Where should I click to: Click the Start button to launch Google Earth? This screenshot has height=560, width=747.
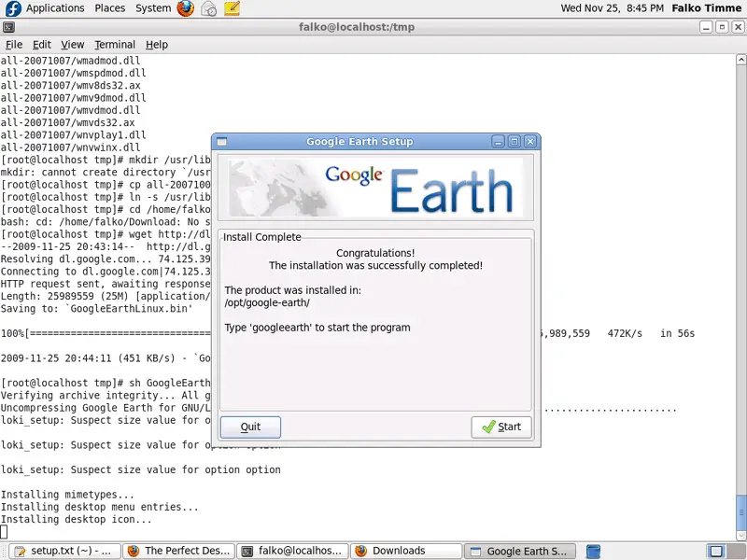click(501, 427)
